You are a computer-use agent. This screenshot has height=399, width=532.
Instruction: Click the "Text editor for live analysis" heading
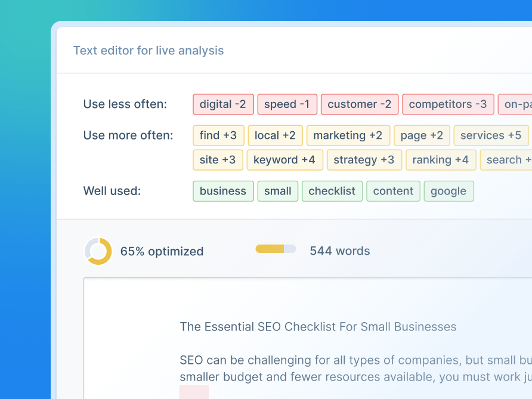point(149,51)
